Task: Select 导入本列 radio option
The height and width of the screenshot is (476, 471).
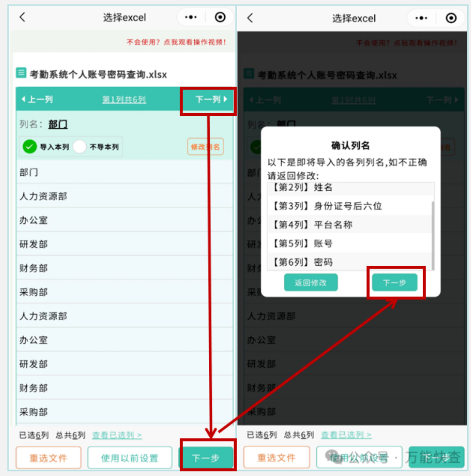Action: coord(46,147)
